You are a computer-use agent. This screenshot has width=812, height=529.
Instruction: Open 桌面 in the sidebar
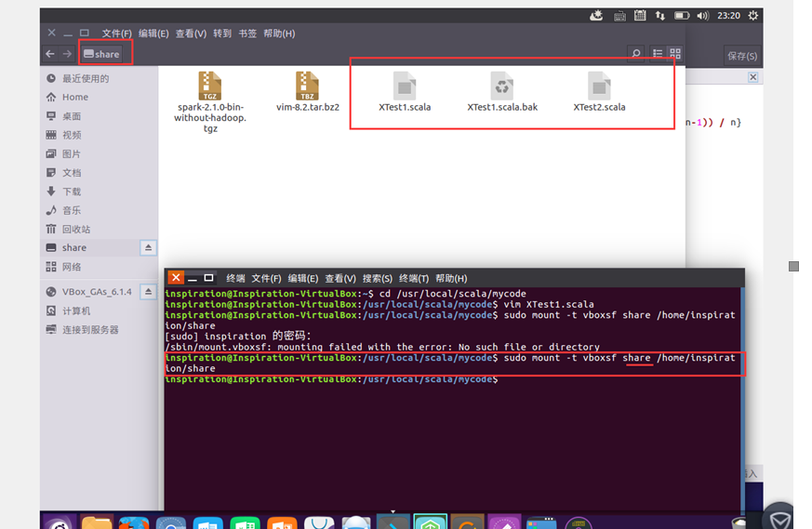click(99, 116)
